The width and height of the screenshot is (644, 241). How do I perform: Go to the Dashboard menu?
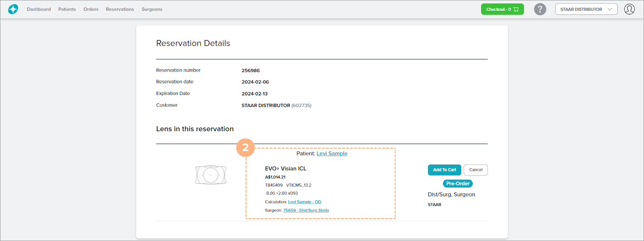(x=39, y=9)
